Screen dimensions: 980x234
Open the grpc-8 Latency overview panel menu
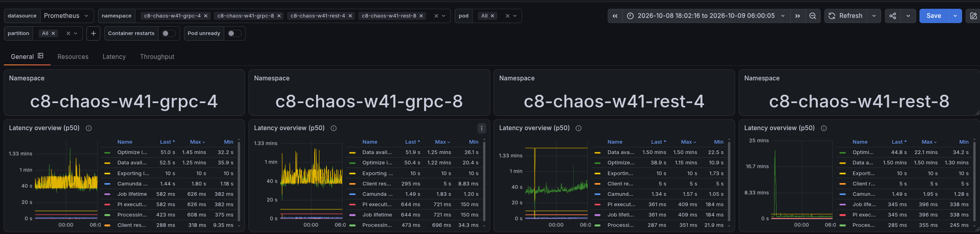[x=481, y=128]
